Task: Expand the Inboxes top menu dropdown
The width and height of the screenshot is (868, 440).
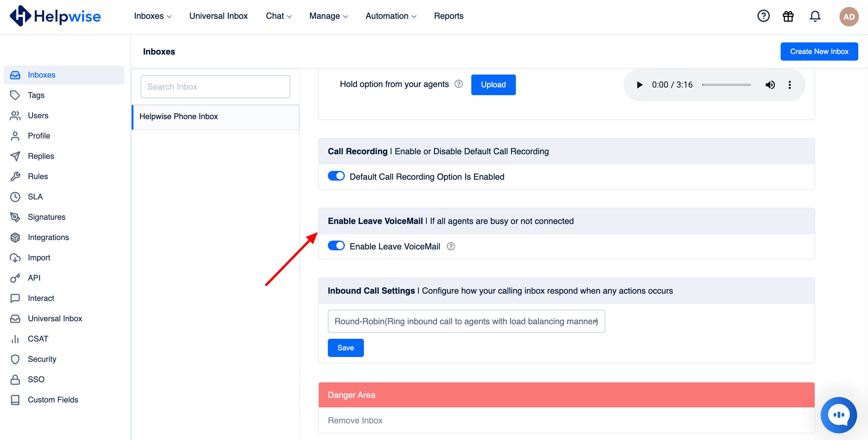Action: pyautogui.click(x=153, y=16)
